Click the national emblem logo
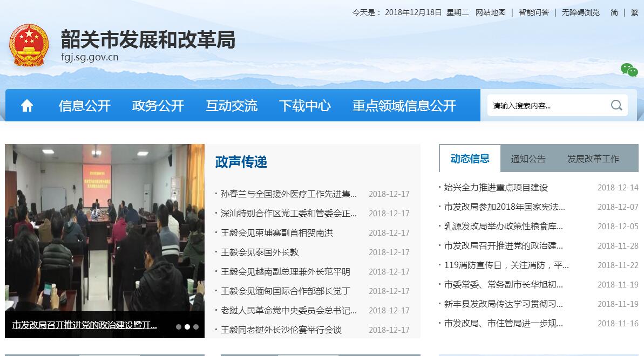The height and width of the screenshot is (356, 644). [x=29, y=45]
